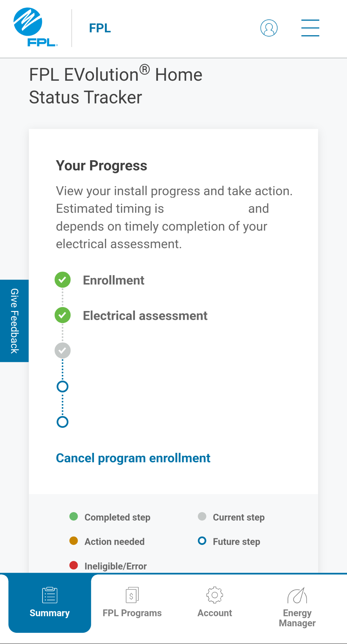Click the orange Action needed legend dot
This screenshot has width=347, height=644.
[x=74, y=541]
